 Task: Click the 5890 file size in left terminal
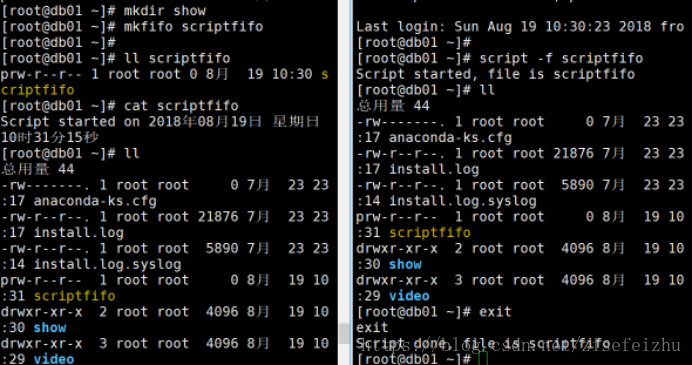click(222, 248)
